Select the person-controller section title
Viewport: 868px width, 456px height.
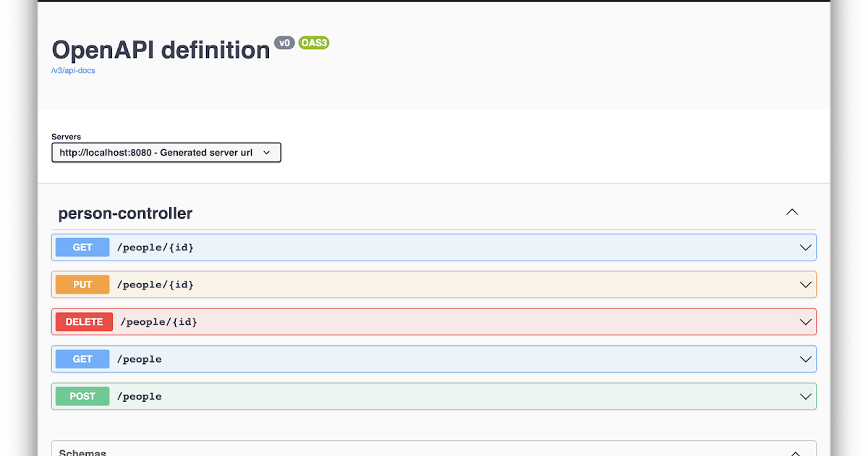[x=125, y=213]
